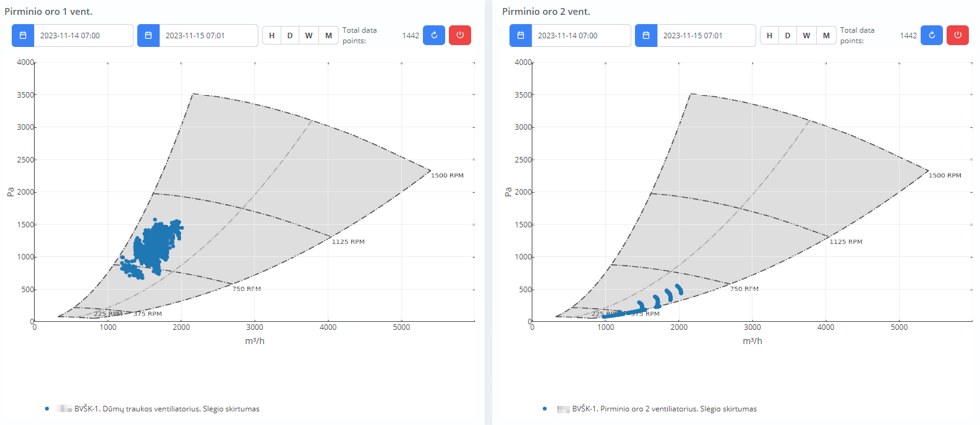Image resolution: width=980 pixels, height=425 pixels.
Task: Switch fan 2 chart to W weekly range
Action: click(x=806, y=36)
